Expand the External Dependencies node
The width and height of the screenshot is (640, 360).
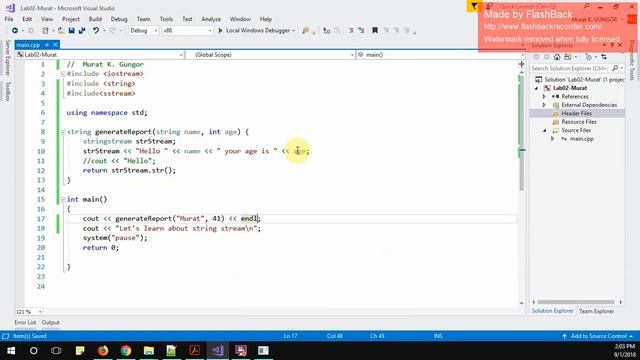point(544,105)
